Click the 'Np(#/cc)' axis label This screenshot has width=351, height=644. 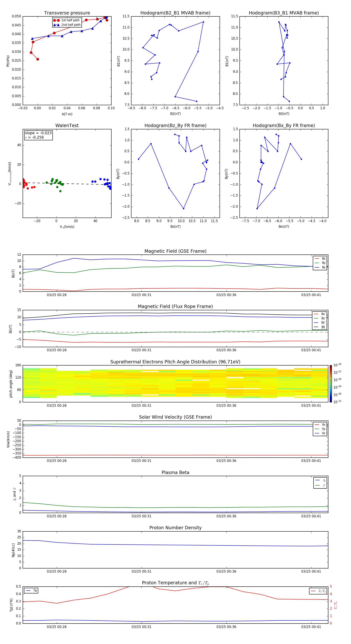13,550
